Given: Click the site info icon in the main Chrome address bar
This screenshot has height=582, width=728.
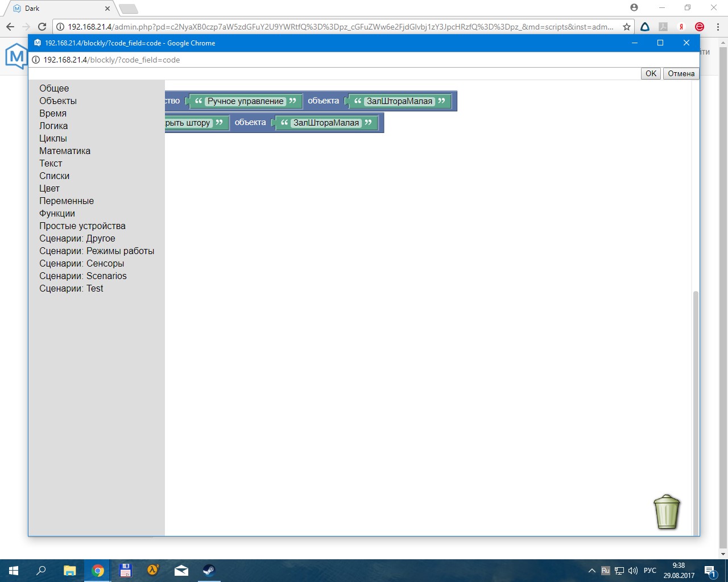Looking at the screenshot, I should [x=60, y=27].
